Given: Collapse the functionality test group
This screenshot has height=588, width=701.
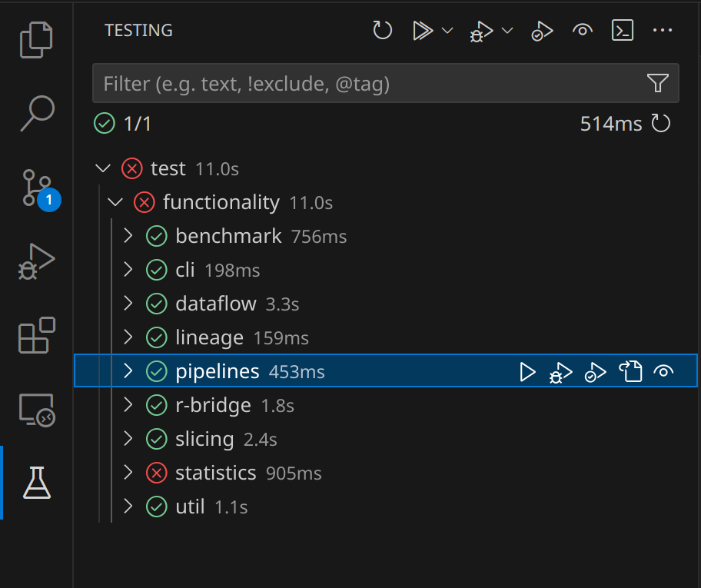Looking at the screenshot, I should tap(116, 203).
